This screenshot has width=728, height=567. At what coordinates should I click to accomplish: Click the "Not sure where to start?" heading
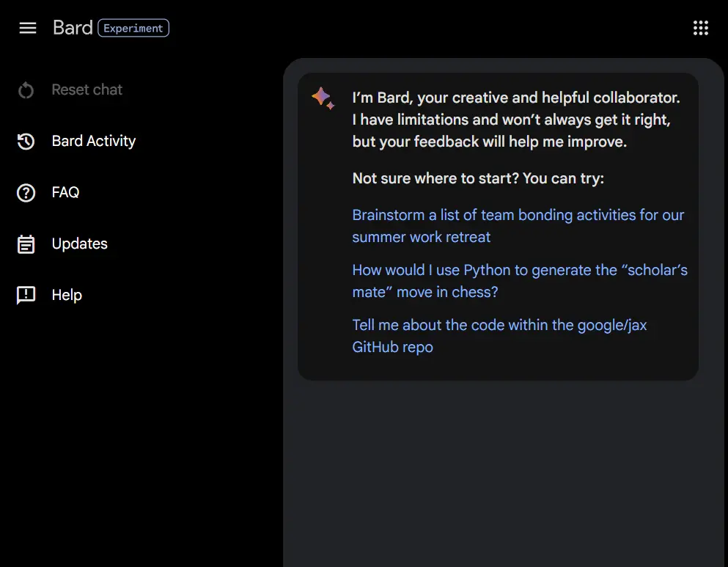478,178
